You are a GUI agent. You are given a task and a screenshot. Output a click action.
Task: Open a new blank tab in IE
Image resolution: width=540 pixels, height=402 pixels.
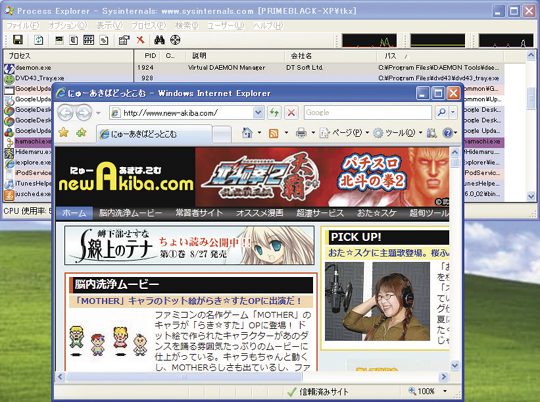point(221,134)
